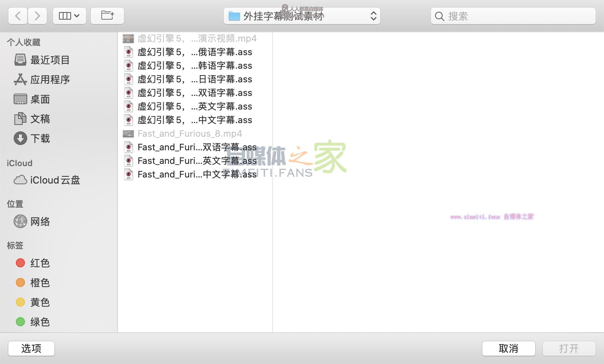
Task: Click the 取消 cancel button
Action: point(508,349)
